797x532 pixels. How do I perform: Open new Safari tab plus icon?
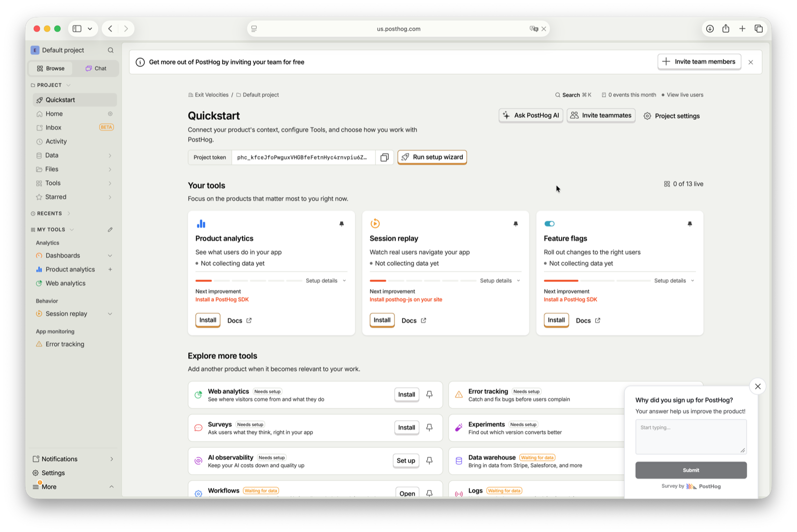(x=742, y=29)
